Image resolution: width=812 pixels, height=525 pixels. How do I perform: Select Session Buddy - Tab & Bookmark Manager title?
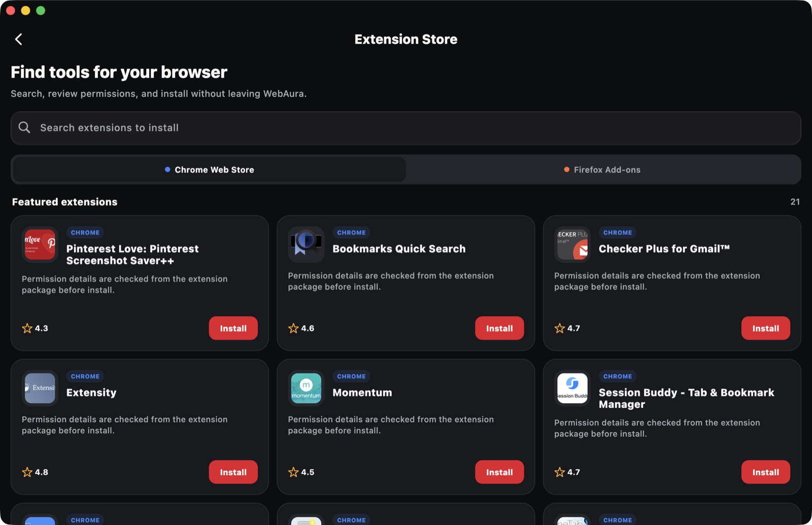[687, 398]
